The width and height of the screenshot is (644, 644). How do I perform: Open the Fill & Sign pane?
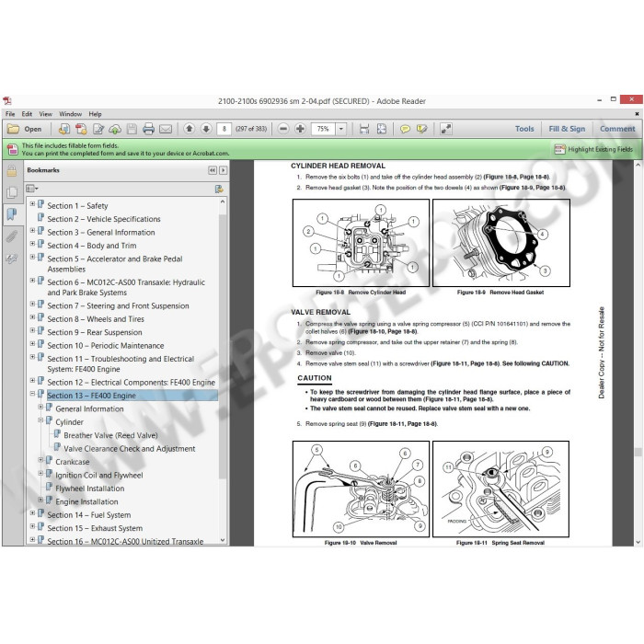point(567,129)
